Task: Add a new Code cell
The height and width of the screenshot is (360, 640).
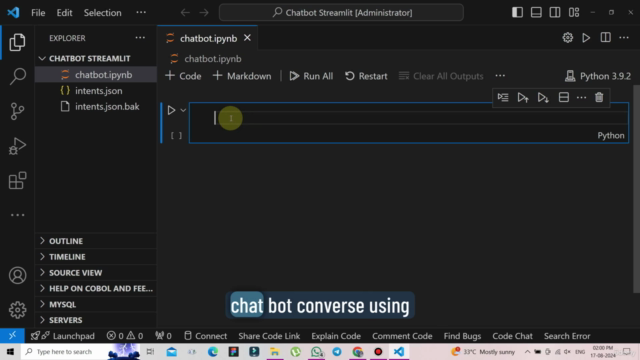Action: click(x=183, y=76)
